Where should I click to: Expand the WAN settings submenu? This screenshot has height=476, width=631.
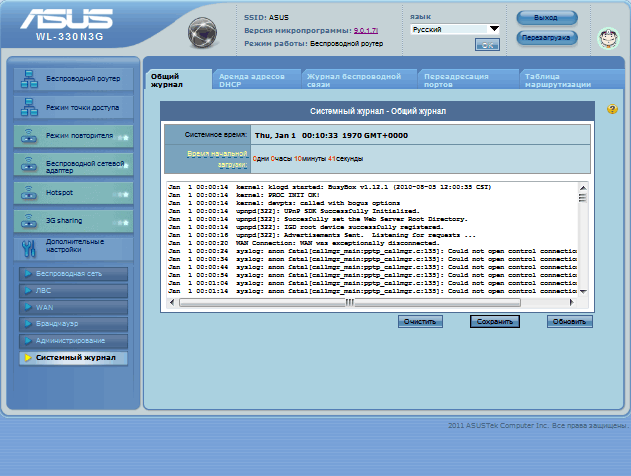[x=73, y=307]
